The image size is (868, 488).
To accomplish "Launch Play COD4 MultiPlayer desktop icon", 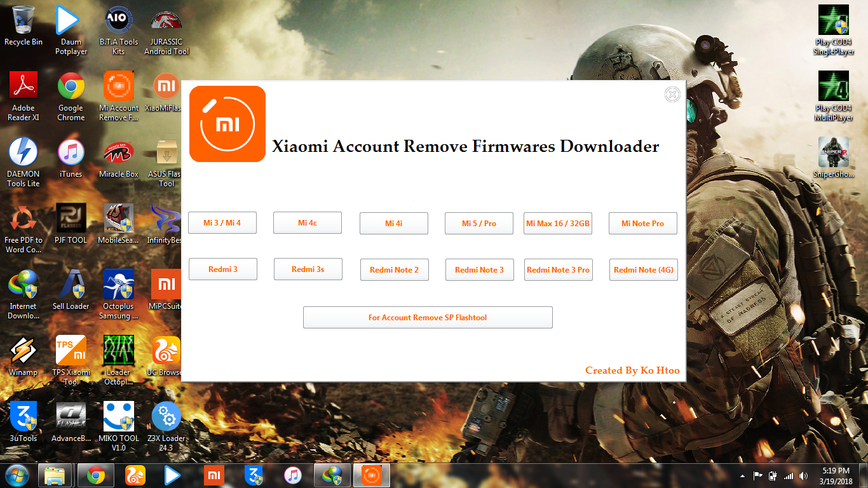I will pyautogui.click(x=834, y=96).
